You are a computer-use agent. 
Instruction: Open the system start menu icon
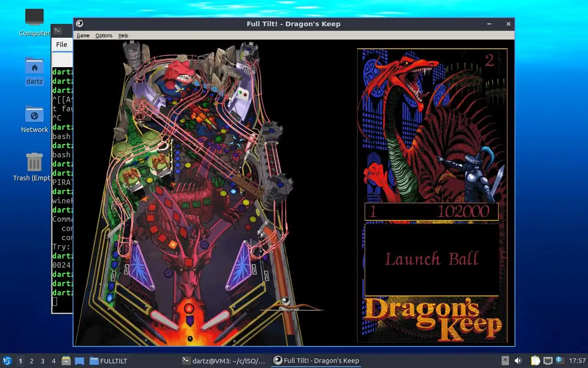click(x=7, y=361)
